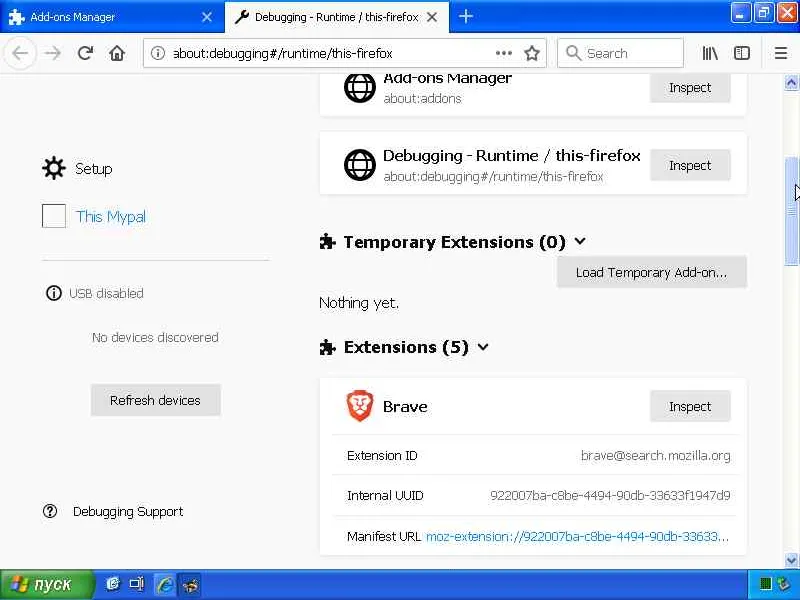Click the 'Nothing yet.' text

tap(359, 303)
